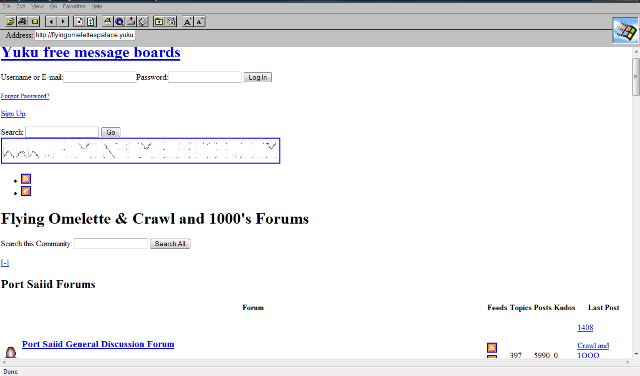Click the Log In button

point(258,77)
